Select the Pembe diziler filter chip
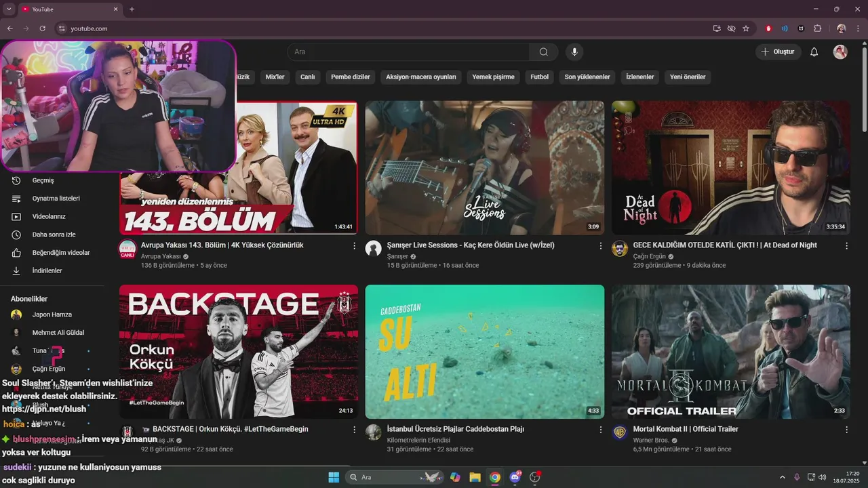The height and width of the screenshot is (488, 868). click(351, 77)
